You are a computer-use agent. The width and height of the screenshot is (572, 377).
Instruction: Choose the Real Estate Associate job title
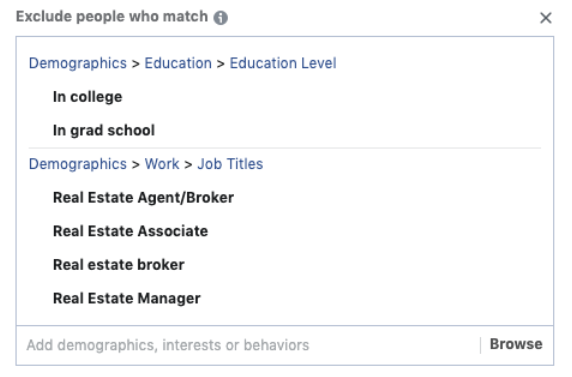131,231
